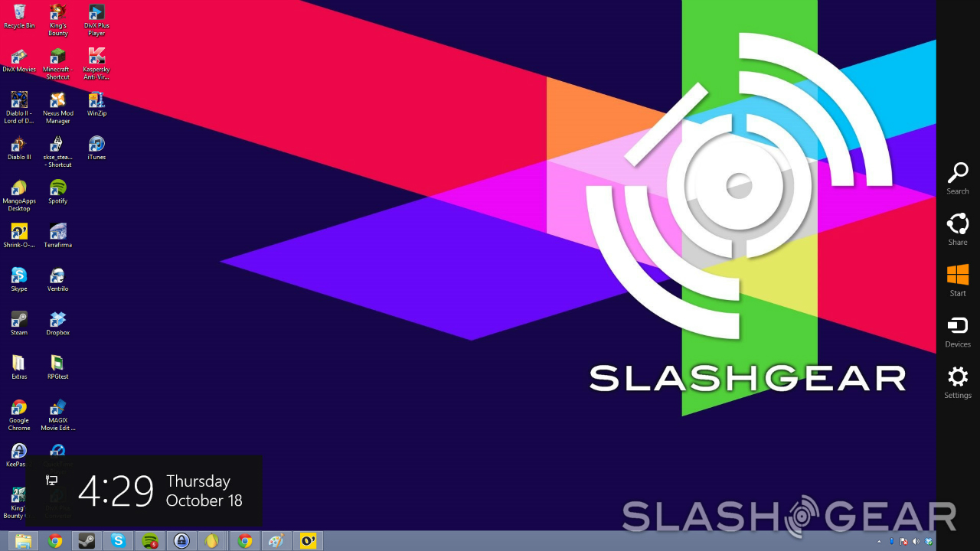980x551 pixels.
Task: Select the network status icon beside the clock
Action: click(52, 481)
